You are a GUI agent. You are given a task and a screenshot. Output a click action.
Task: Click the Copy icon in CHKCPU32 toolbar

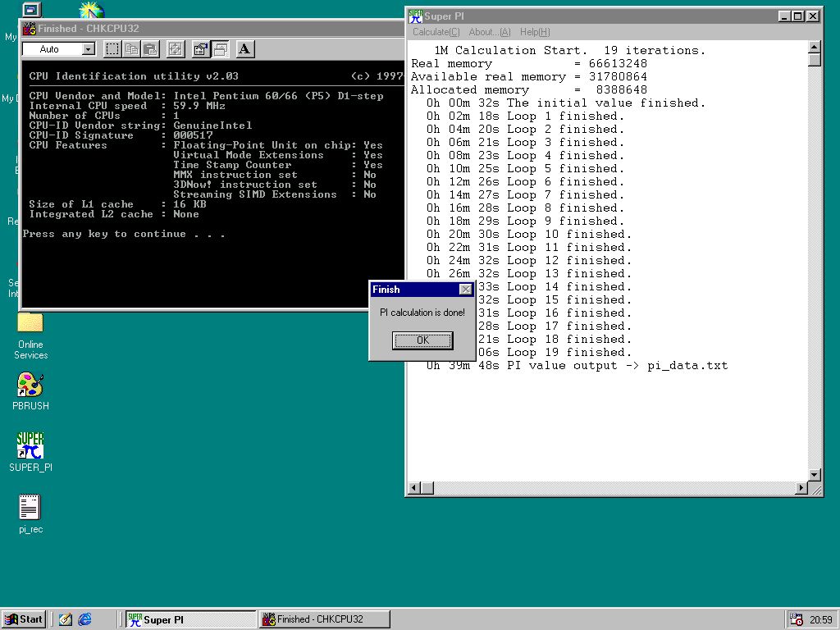tap(132, 49)
